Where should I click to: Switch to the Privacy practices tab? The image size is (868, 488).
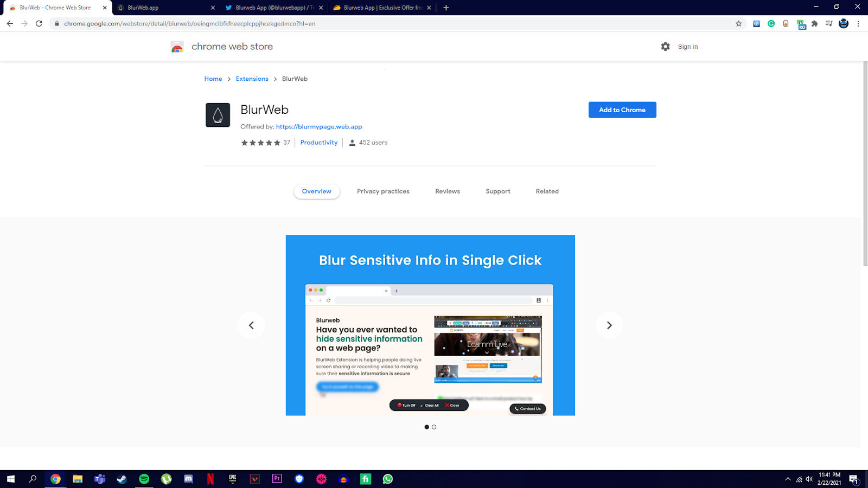pyautogui.click(x=383, y=191)
